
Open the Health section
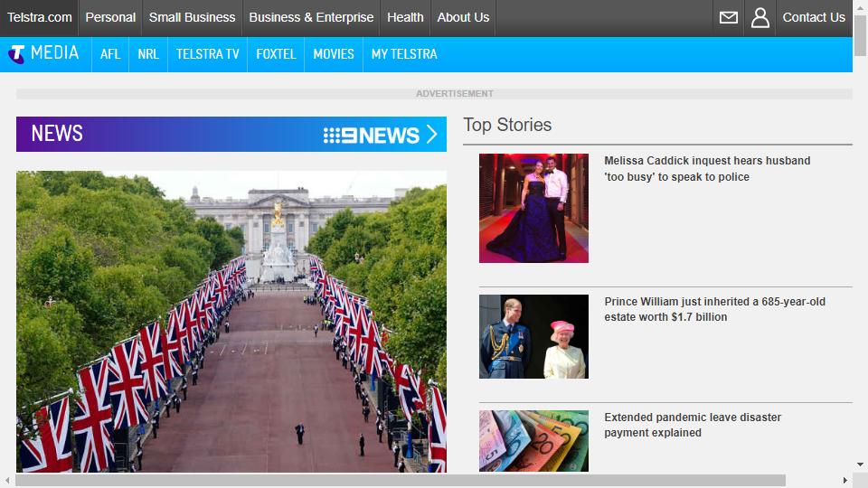tap(405, 18)
